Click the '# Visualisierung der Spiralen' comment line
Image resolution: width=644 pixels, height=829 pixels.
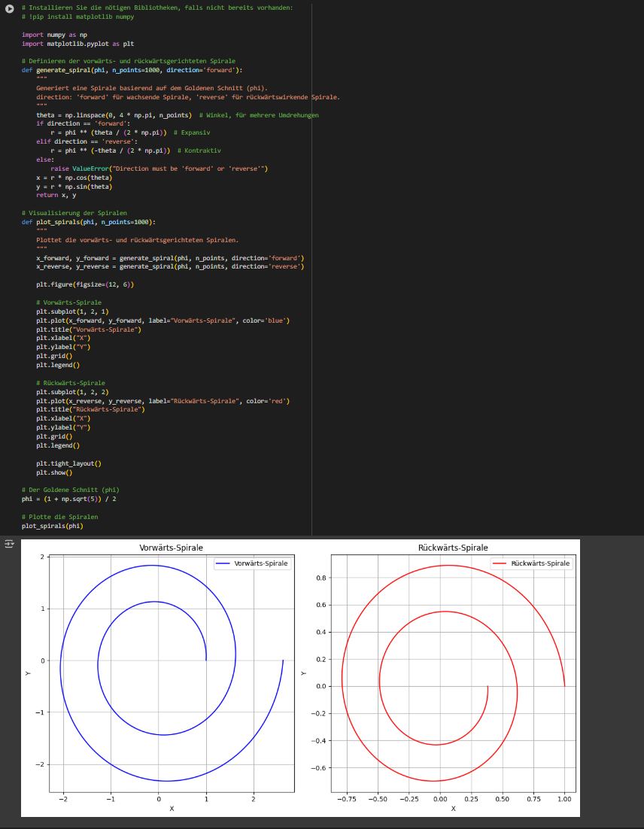point(74,213)
